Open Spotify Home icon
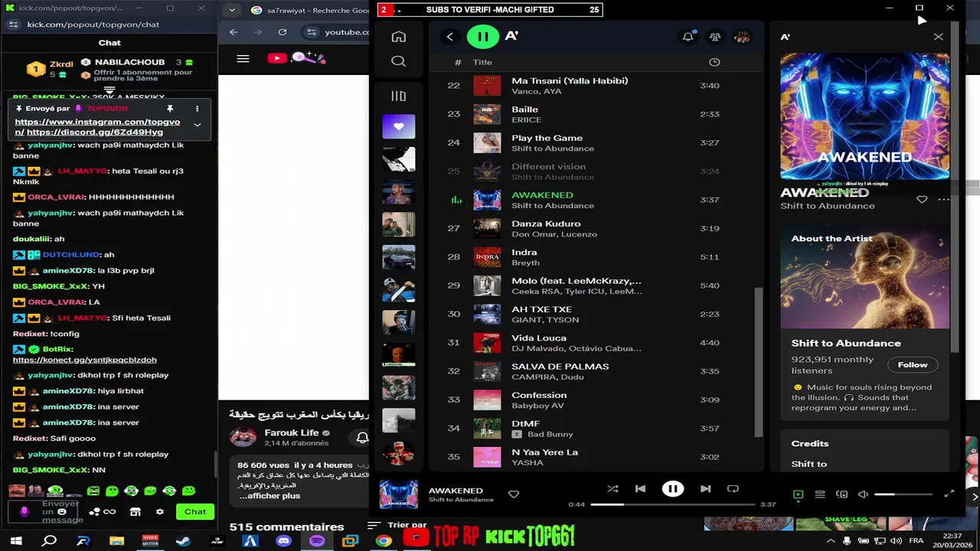Image resolution: width=980 pixels, height=551 pixels. pyautogui.click(x=398, y=37)
